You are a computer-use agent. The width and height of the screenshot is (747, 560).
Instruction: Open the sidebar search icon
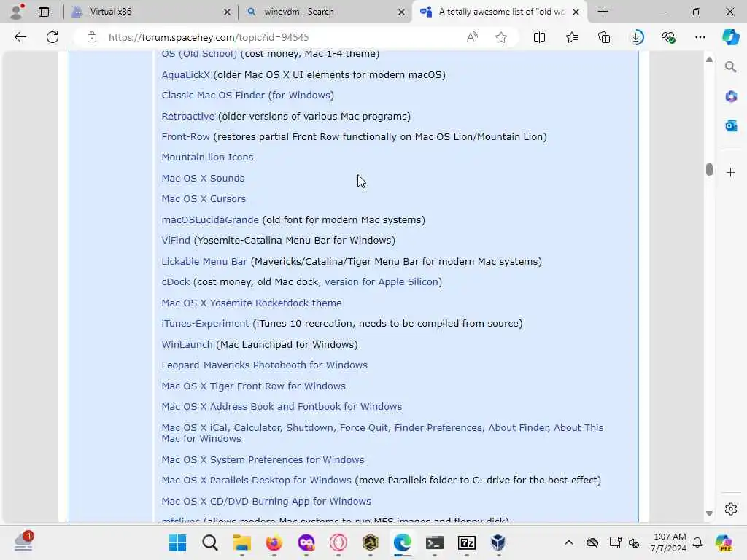point(730,67)
